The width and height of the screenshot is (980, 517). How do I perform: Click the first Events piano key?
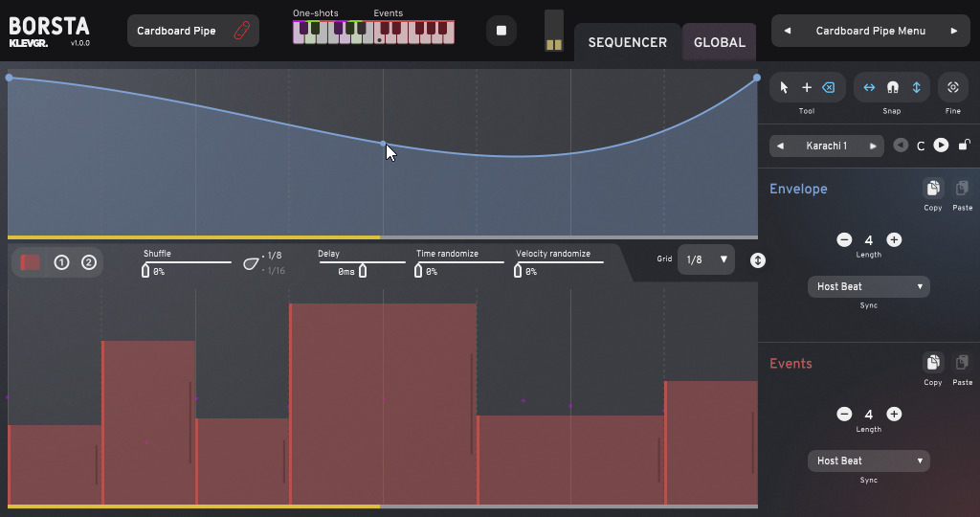click(x=379, y=37)
